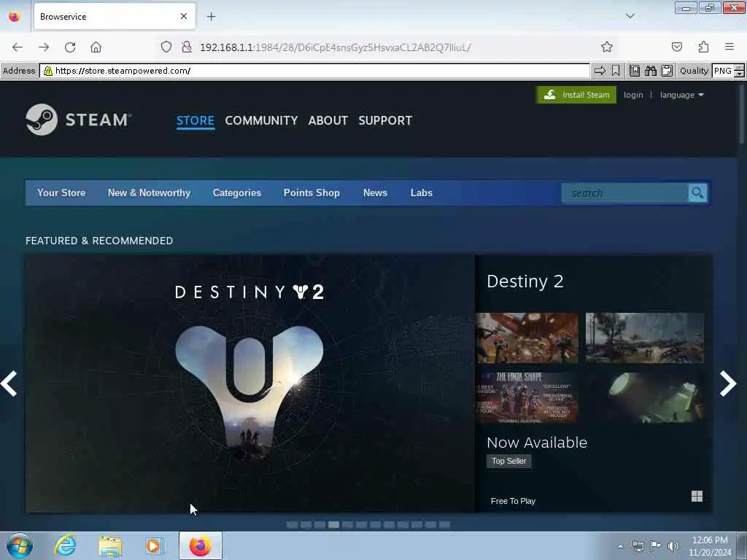The width and height of the screenshot is (747, 560).
Task: Click the Steam search magnifier button
Action: point(697,192)
